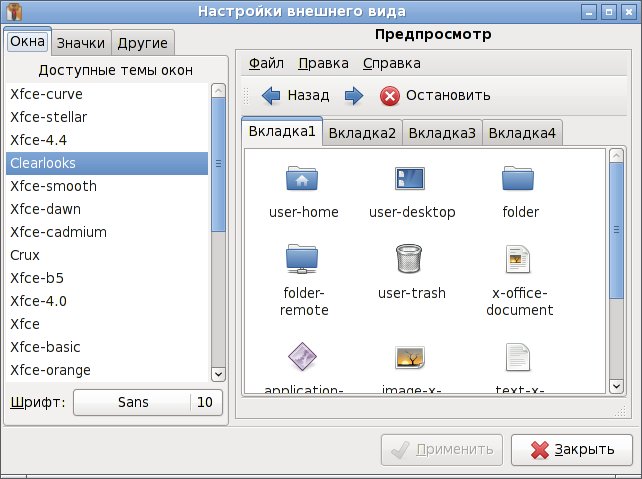Choose the Xfce-4.4 theme

[x=107, y=140]
